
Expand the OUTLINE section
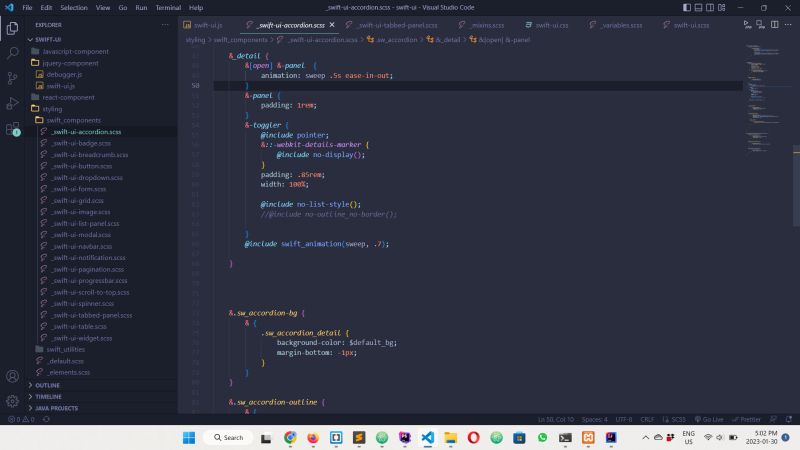[x=47, y=385]
